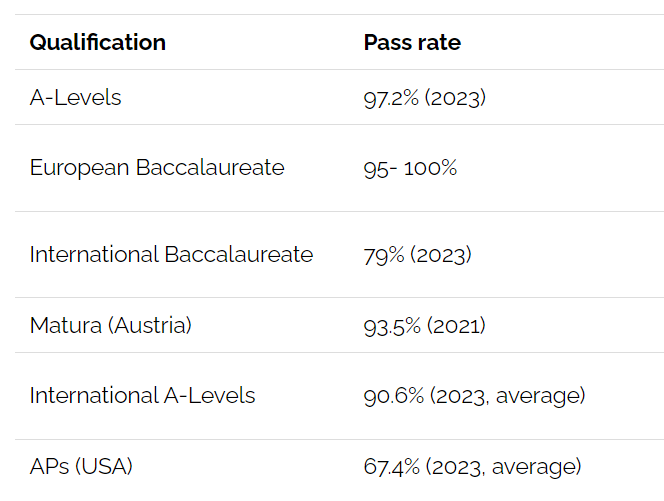Select the 90.6% (2023, average) cell
The height and width of the screenshot is (501, 664).
click(474, 396)
